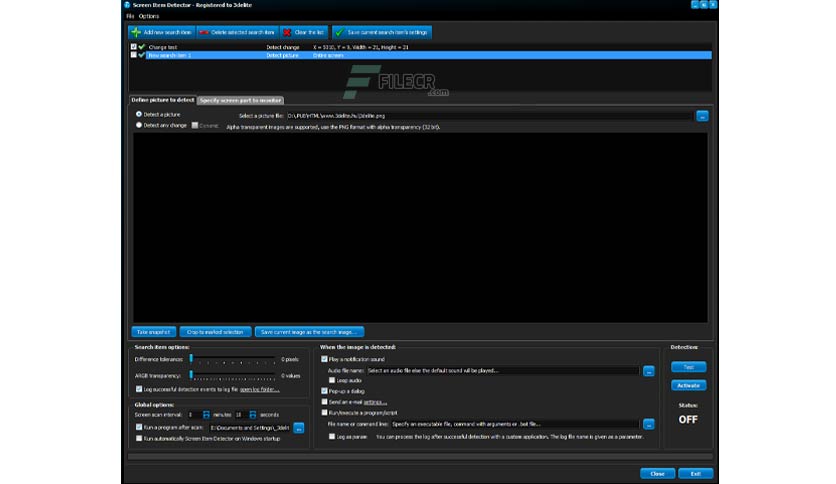Toggle the Dynamic checkbox

pyautogui.click(x=195, y=125)
